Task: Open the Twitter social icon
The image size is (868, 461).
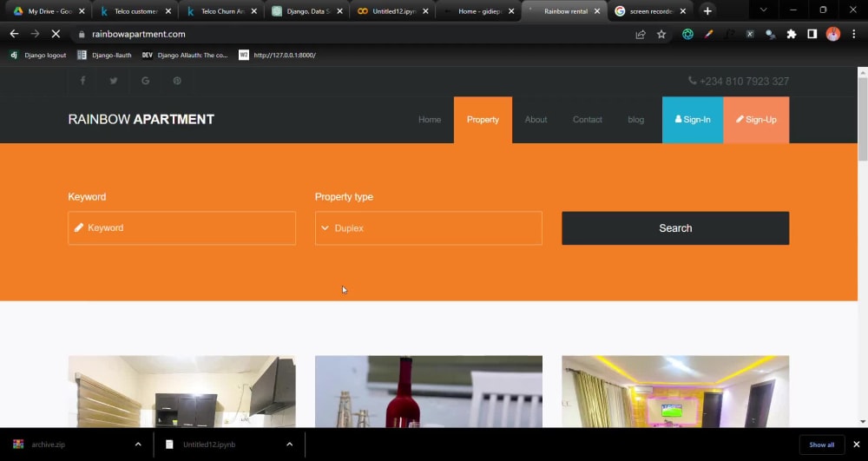Action: click(114, 81)
